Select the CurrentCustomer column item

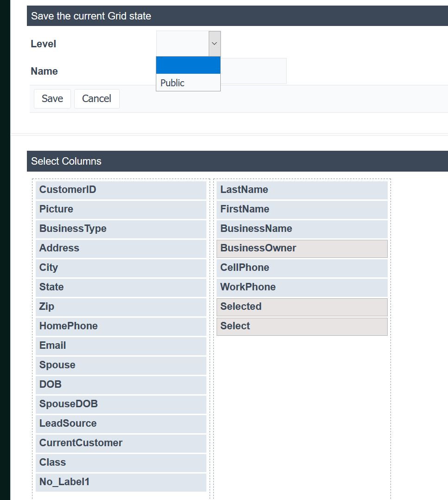(121, 443)
